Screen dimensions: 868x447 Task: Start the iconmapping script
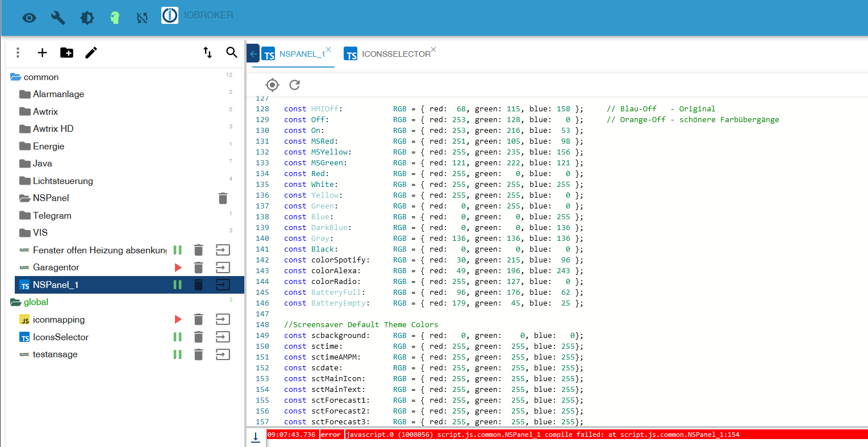pos(178,320)
